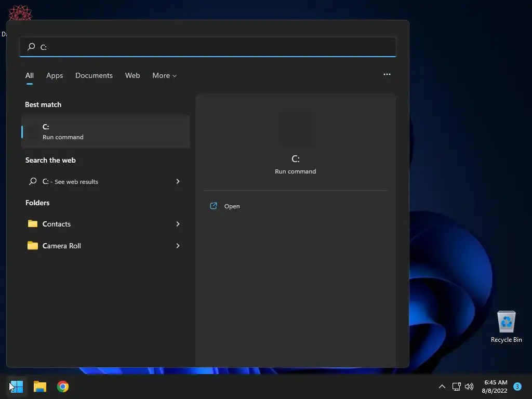The height and width of the screenshot is (399, 532).
Task: Open File Explorer from the taskbar
Action: [x=39, y=387]
